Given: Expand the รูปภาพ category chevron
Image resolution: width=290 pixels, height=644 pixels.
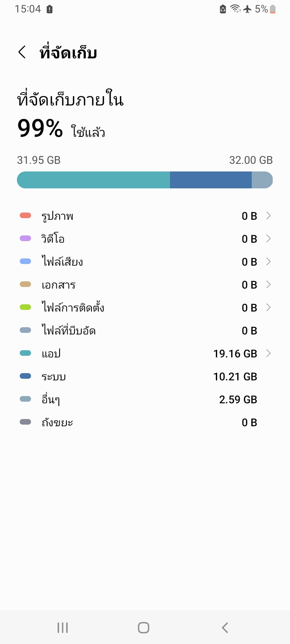Looking at the screenshot, I should pyautogui.click(x=268, y=216).
